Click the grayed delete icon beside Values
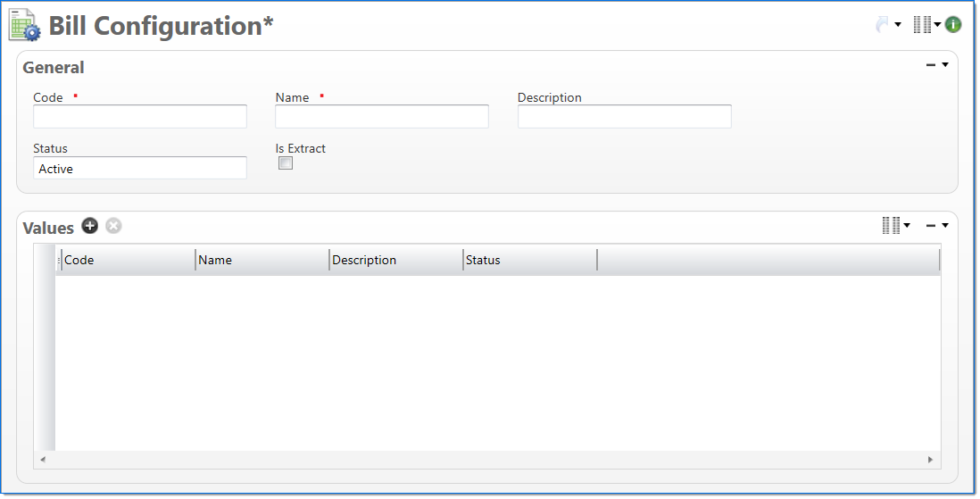This screenshot has height=499, width=980. pyautogui.click(x=113, y=226)
